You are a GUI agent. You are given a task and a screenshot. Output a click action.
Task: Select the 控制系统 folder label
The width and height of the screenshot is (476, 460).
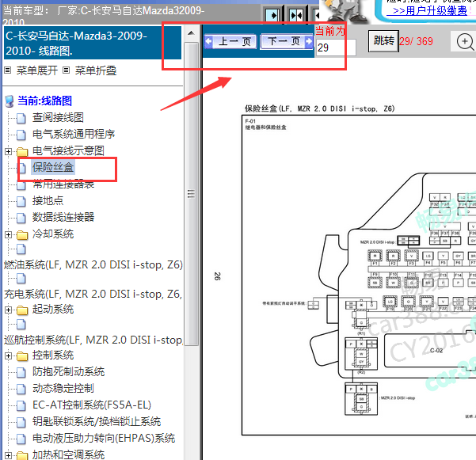[x=53, y=355]
